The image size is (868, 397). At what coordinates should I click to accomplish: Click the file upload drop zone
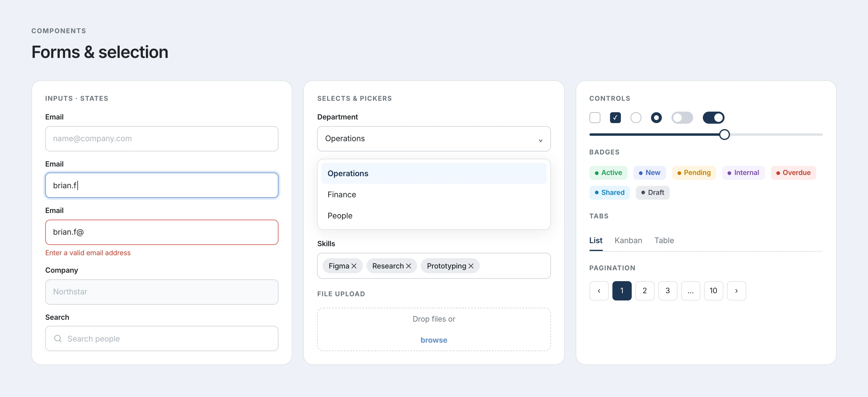[434, 329]
